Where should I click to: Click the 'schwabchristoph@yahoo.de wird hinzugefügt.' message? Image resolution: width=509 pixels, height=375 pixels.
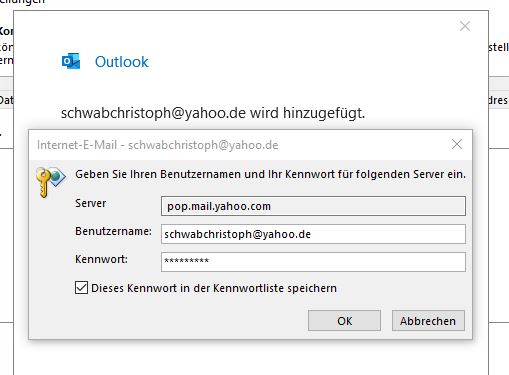click(213, 113)
